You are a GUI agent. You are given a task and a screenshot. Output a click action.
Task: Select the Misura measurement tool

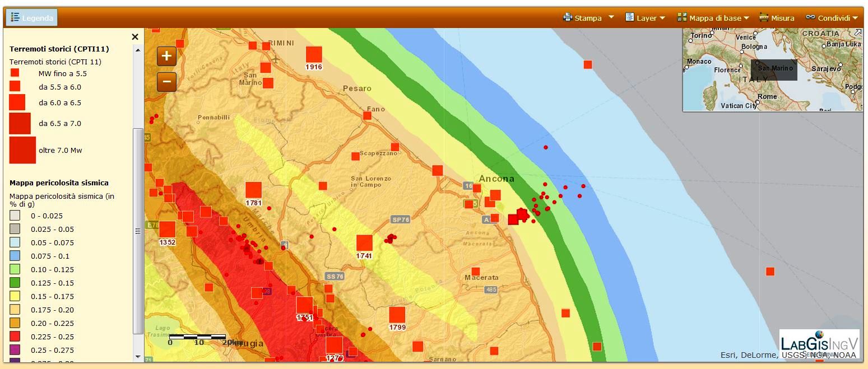tap(777, 18)
